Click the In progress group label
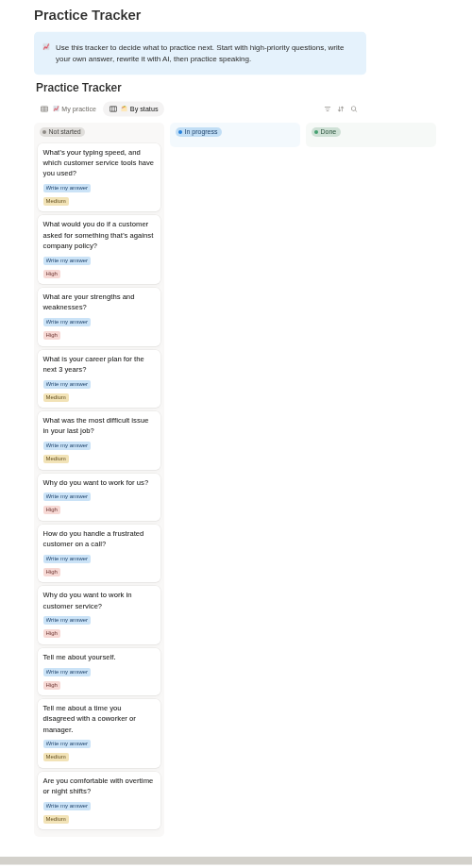The width and height of the screenshot is (472, 868). (198, 132)
